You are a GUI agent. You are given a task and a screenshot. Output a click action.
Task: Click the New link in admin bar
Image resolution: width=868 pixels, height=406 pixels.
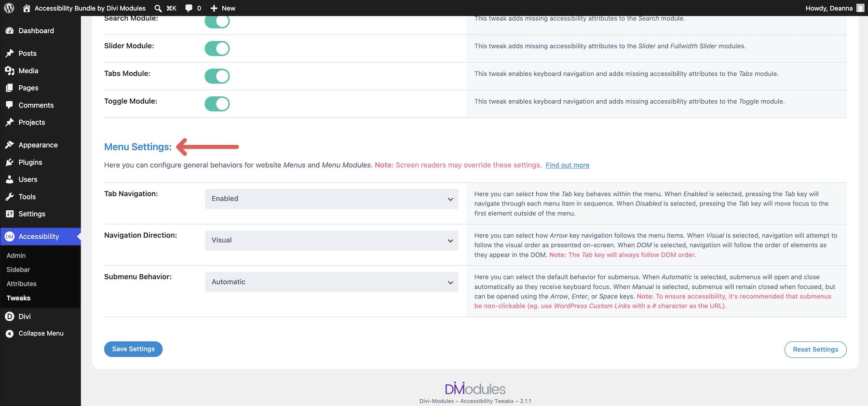click(229, 8)
